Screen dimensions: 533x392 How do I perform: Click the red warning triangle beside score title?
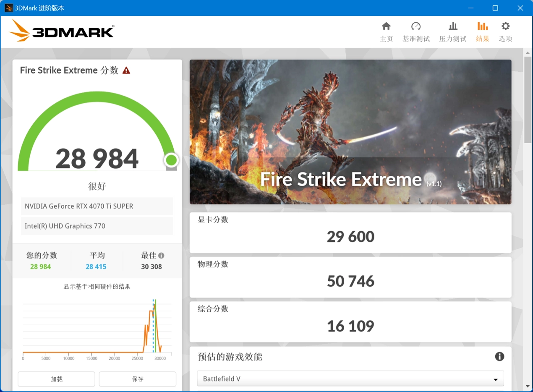(x=126, y=71)
